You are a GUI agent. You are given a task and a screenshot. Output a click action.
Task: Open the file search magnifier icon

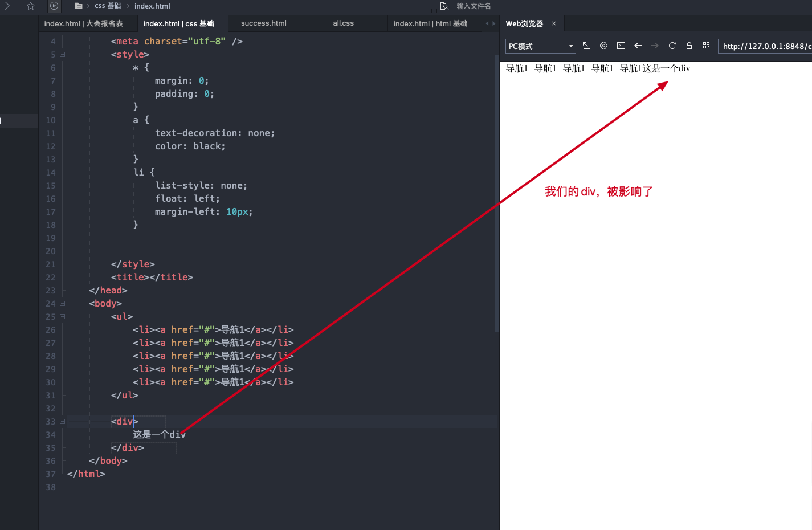click(444, 6)
